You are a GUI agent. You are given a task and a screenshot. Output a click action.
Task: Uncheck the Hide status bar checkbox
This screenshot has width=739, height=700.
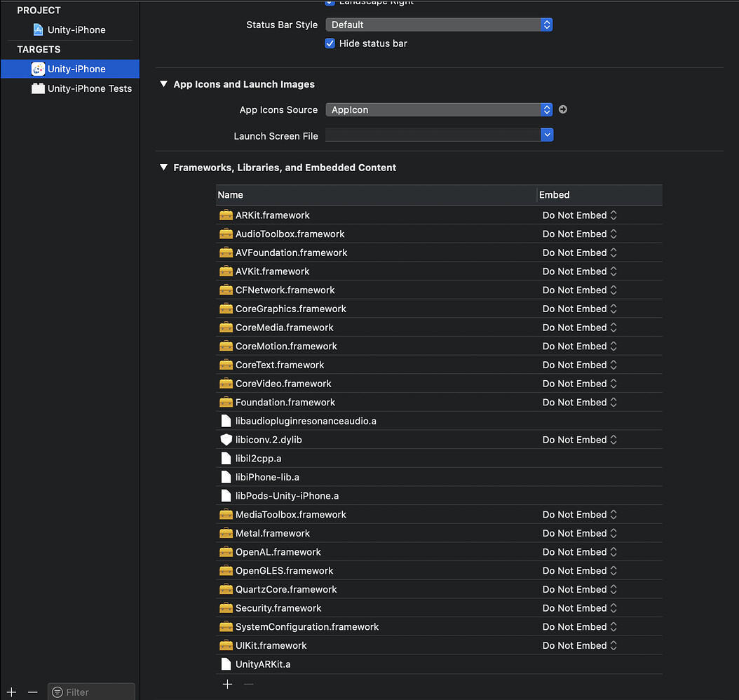330,43
